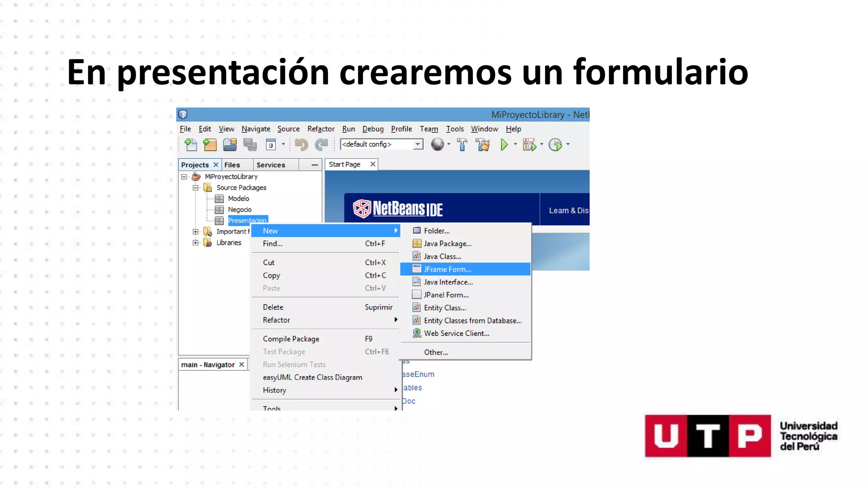Click the Save All toolbar icon
This screenshot has height=488, width=868.
click(250, 145)
